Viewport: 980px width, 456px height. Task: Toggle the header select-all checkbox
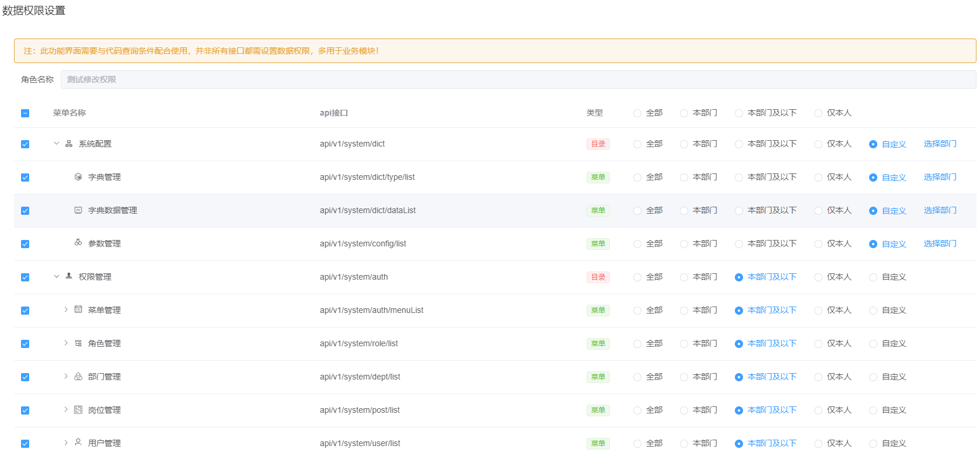[25, 113]
